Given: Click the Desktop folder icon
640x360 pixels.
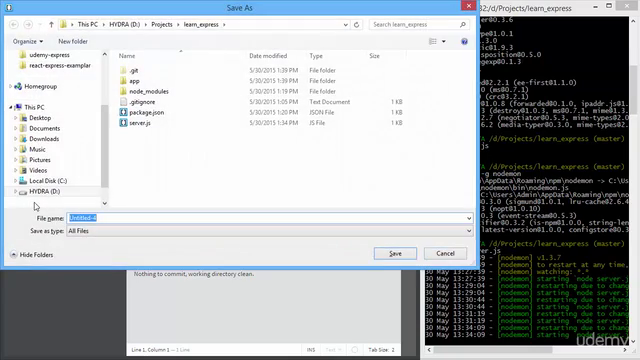Looking at the screenshot, I should (23, 118).
